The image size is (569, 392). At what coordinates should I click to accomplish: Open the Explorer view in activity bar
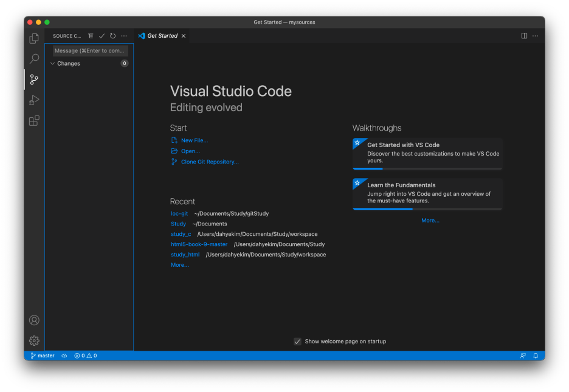34,38
